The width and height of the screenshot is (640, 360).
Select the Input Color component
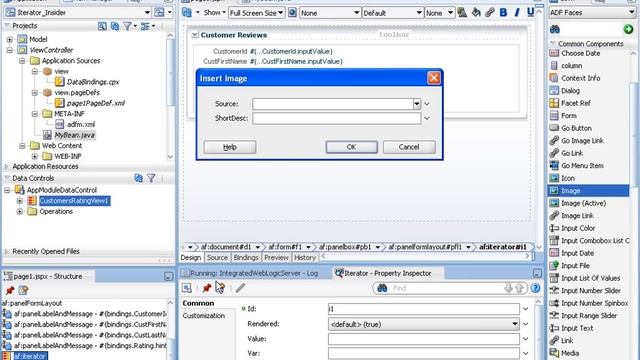(x=578, y=228)
